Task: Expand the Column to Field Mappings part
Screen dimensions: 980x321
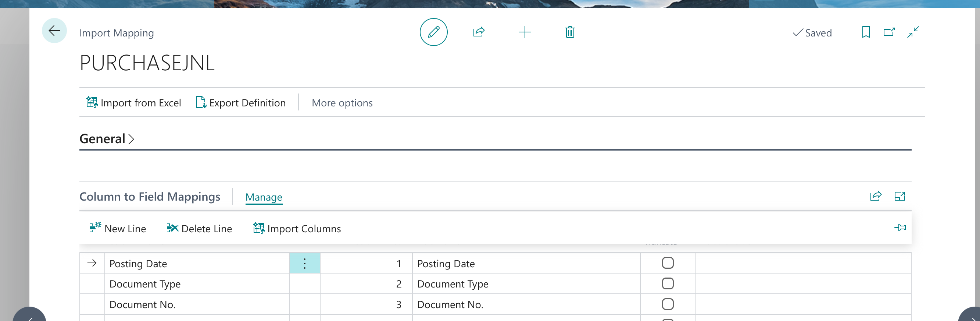Action: [x=899, y=196]
